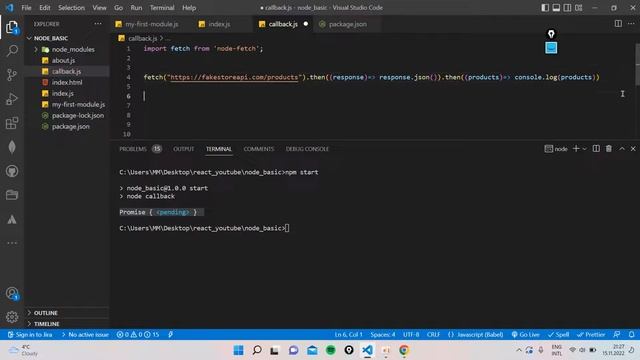Click Ln 6, Col 1 status indicator
The width and height of the screenshot is (640, 360).
348,335
